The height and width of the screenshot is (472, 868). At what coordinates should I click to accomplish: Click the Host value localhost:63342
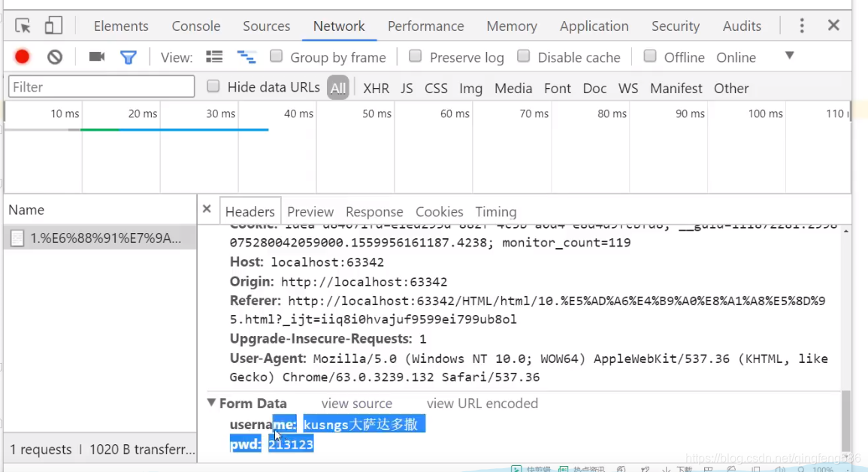[x=327, y=262]
